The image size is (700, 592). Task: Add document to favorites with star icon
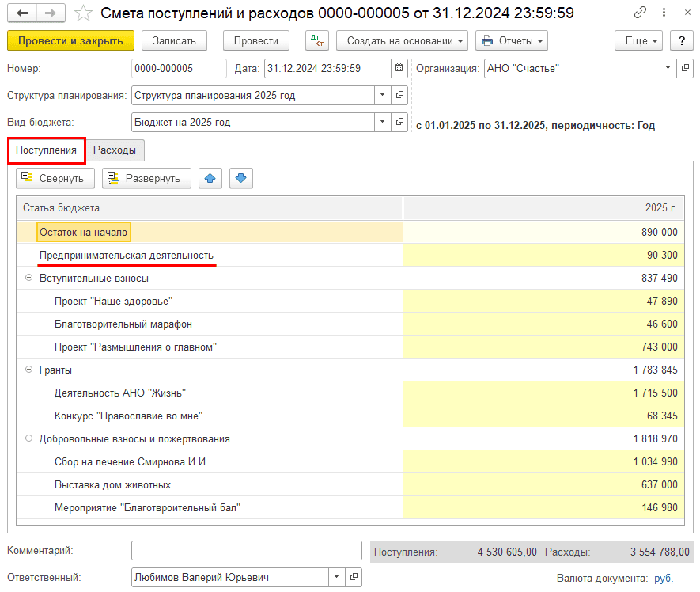click(83, 13)
